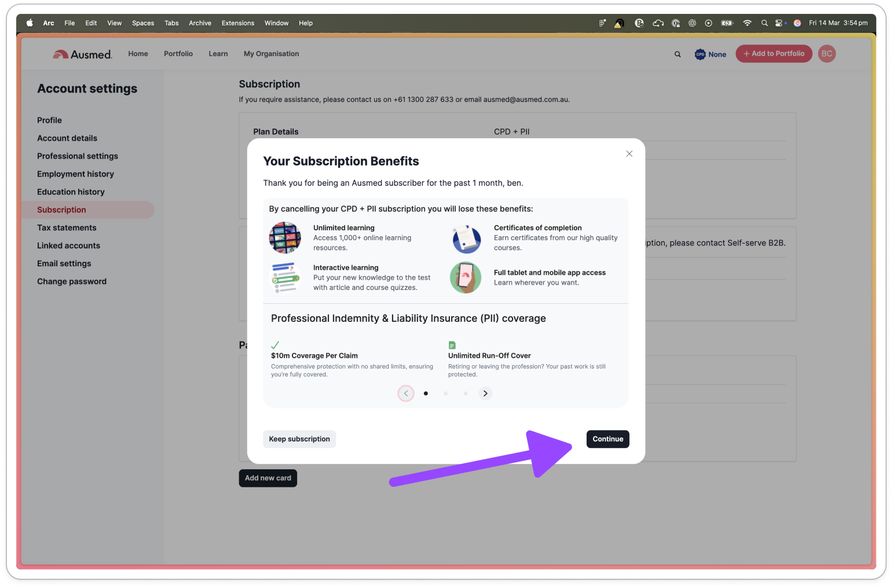Click the arch warning menu bar icon

click(619, 23)
